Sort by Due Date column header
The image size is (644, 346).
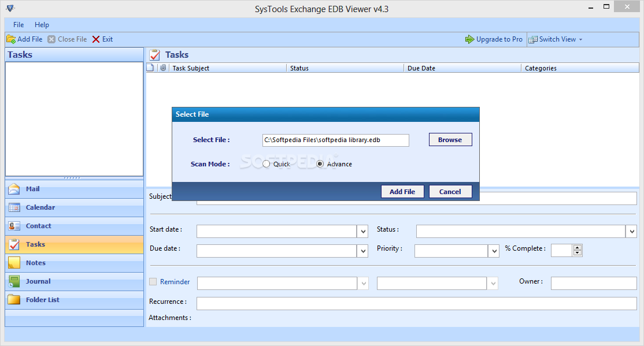[x=462, y=68]
